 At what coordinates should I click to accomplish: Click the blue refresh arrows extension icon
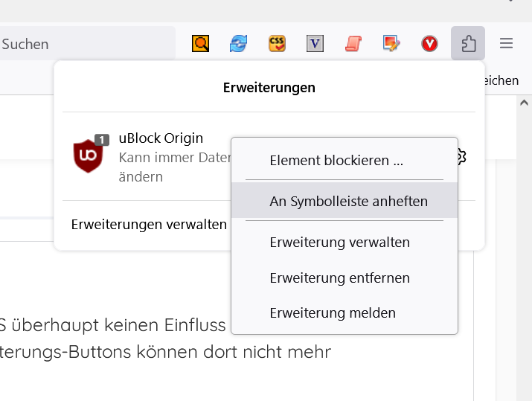238,44
